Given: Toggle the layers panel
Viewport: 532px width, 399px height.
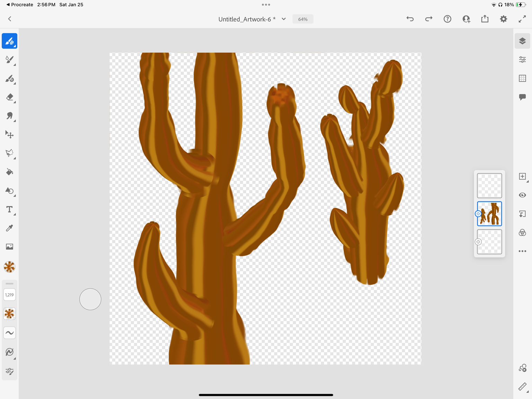Looking at the screenshot, I should coord(522,41).
